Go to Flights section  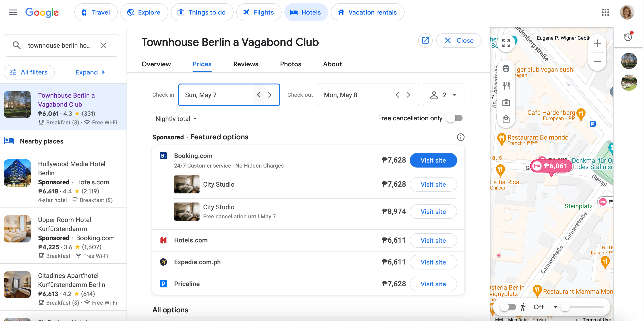click(x=259, y=12)
